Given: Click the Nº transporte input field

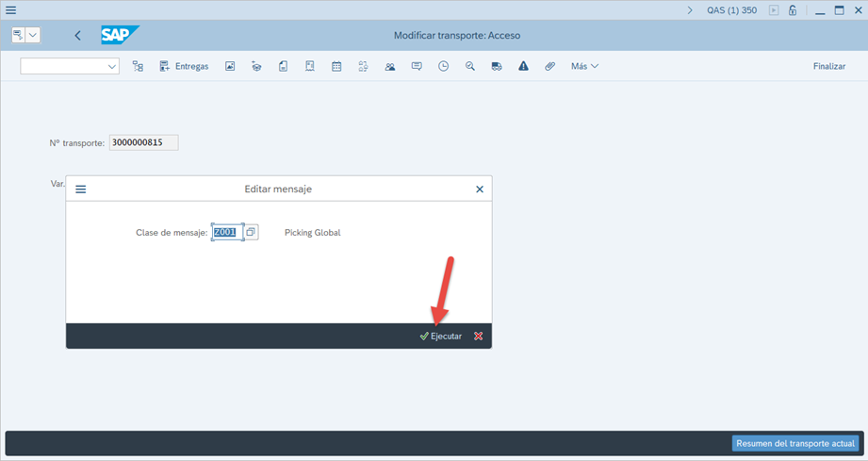Looking at the screenshot, I should 143,143.
